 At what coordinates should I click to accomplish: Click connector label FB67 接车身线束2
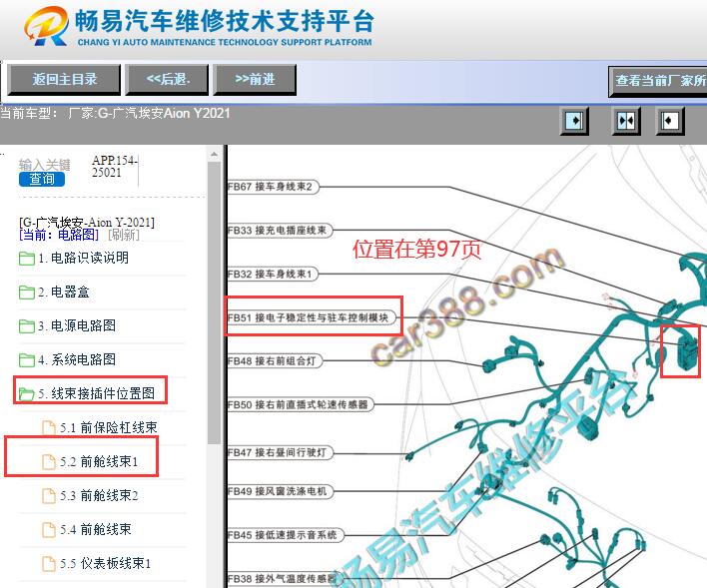click(273, 187)
